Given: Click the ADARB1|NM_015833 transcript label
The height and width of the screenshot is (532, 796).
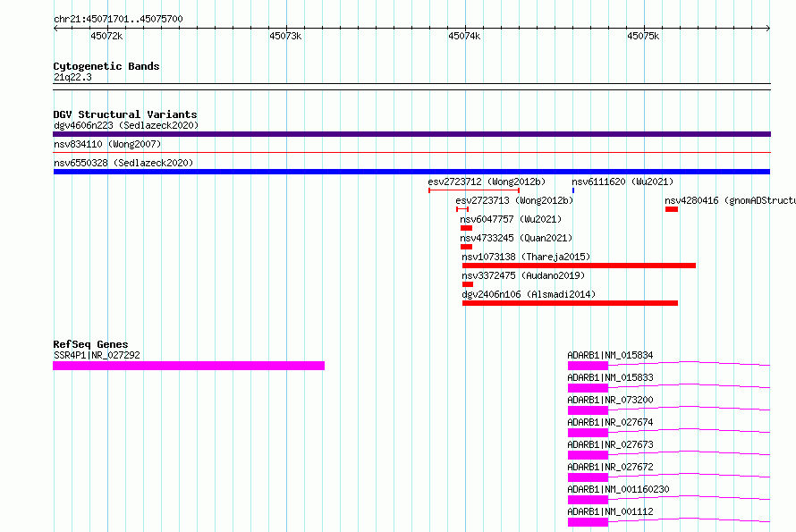Looking at the screenshot, I should click(610, 377).
